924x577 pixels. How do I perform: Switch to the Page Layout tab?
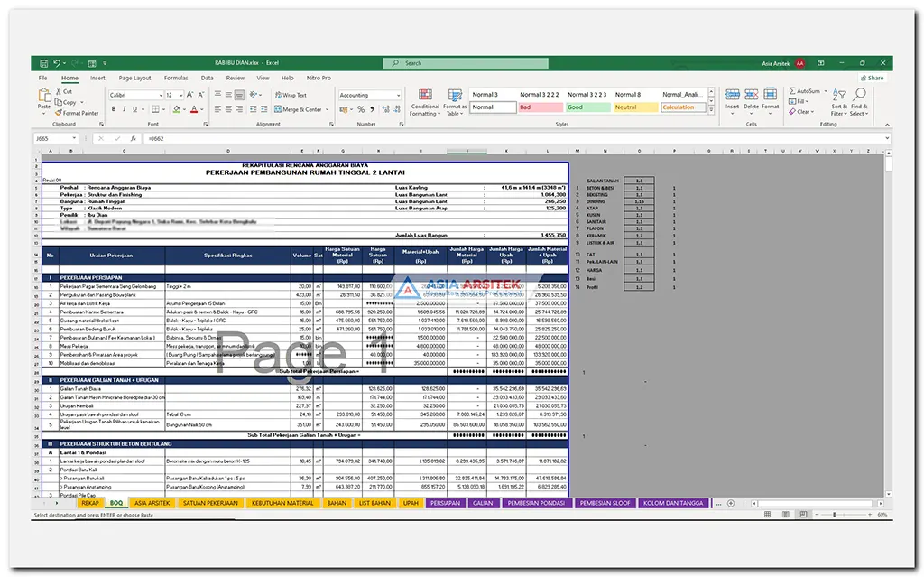135,78
